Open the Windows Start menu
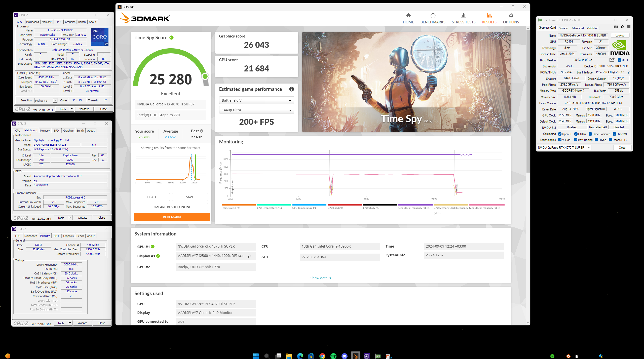Viewport: 644px width, 359px height. click(x=256, y=356)
